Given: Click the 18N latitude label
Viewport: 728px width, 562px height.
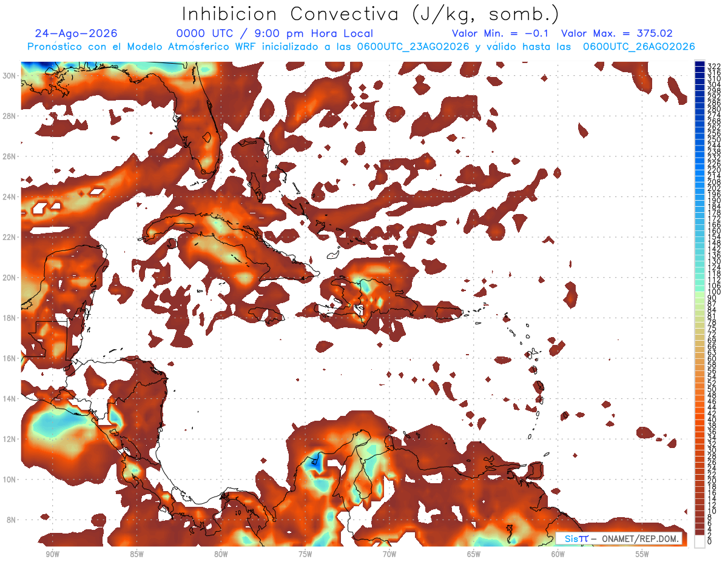Looking at the screenshot, I should pyautogui.click(x=9, y=318).
